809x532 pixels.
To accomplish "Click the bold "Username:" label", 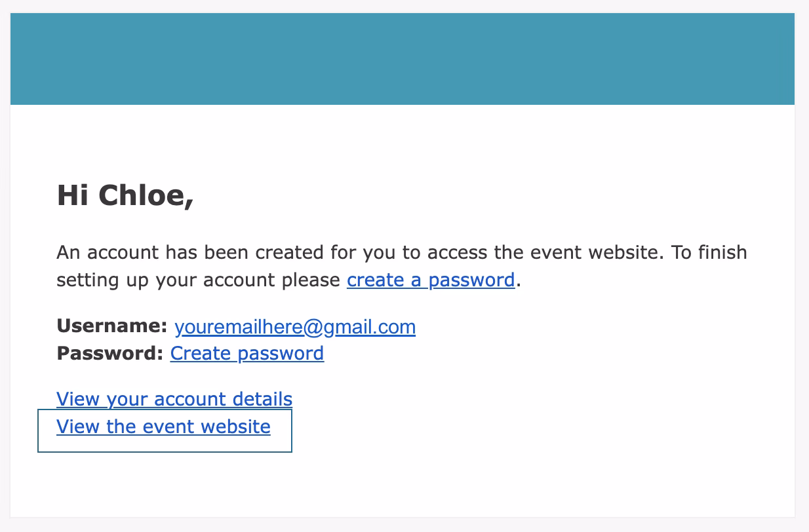I will point(112,327).
